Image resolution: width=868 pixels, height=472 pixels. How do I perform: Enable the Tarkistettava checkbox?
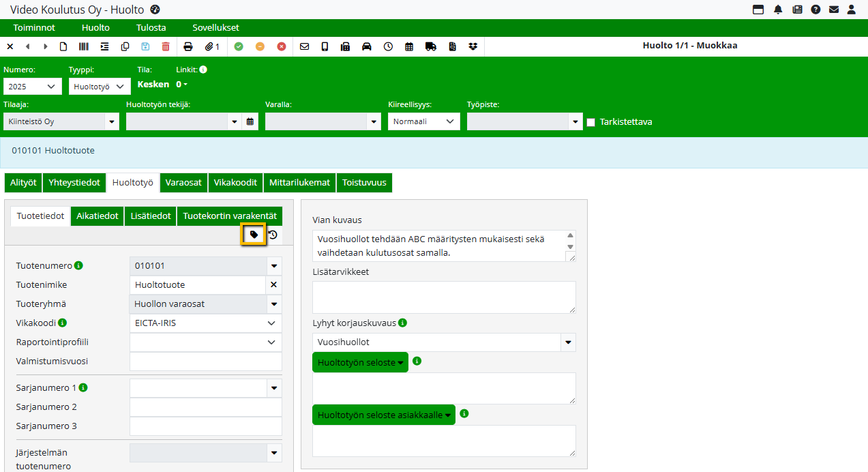tap(591, 122)
